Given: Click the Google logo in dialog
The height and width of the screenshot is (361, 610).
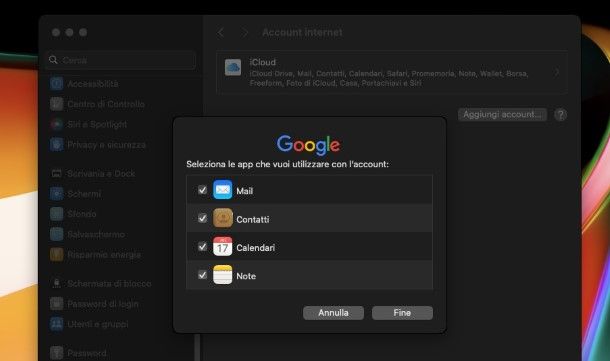Looking at the screenshot, I should point(309,145).
